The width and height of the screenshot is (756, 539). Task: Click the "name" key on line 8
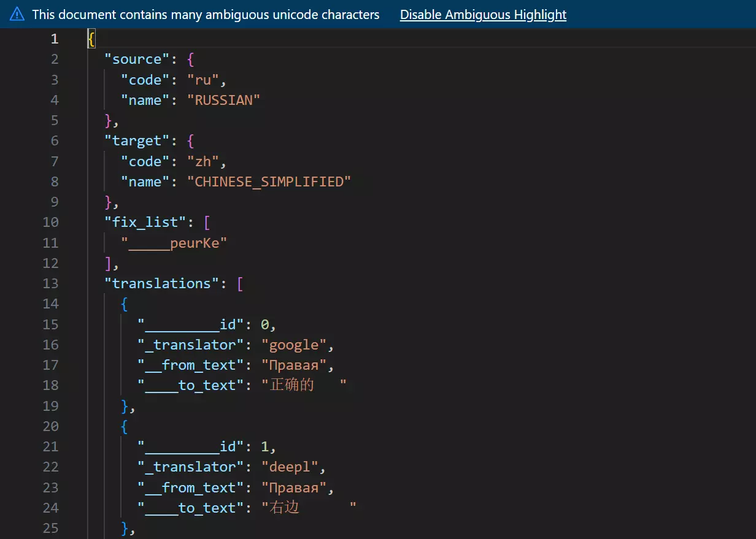click(x=145, y=182)
